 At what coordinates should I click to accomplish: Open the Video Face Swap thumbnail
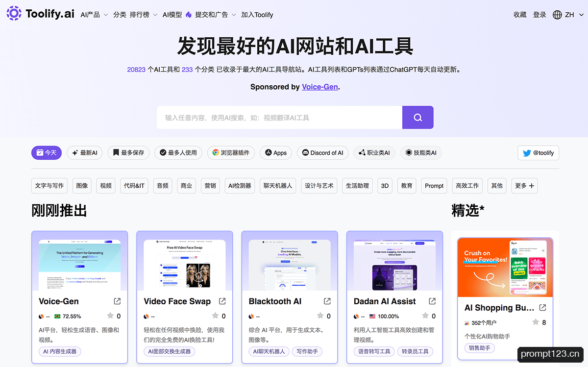185,264
